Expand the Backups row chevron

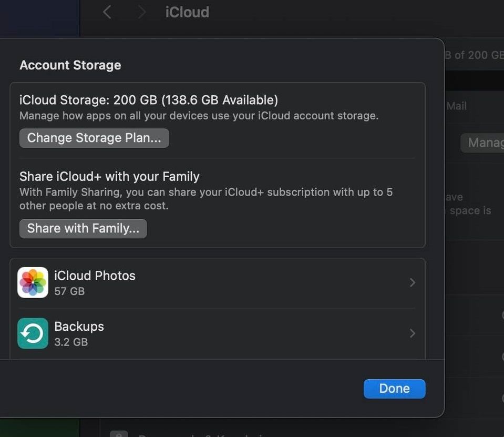coord(413,333)
